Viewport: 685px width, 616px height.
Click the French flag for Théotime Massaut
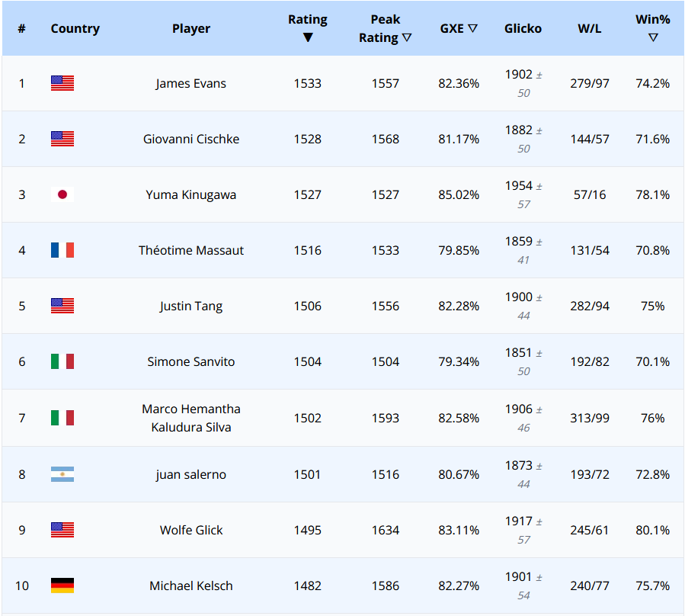pos(62,249)
